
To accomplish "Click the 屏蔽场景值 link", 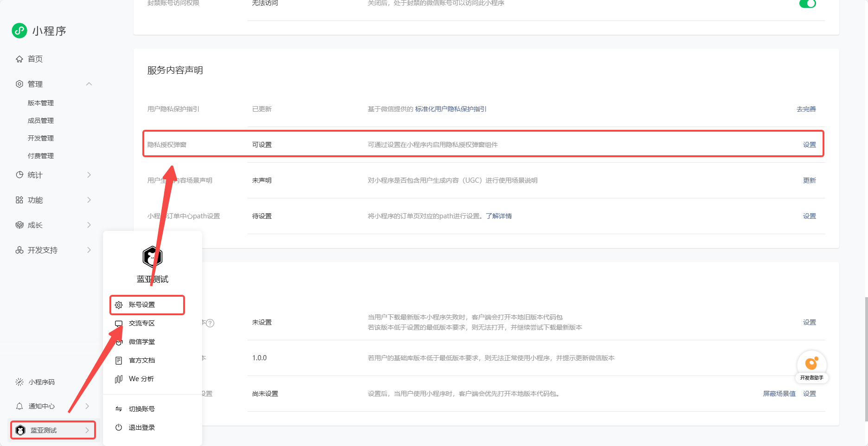I will [x=779, y=394].
